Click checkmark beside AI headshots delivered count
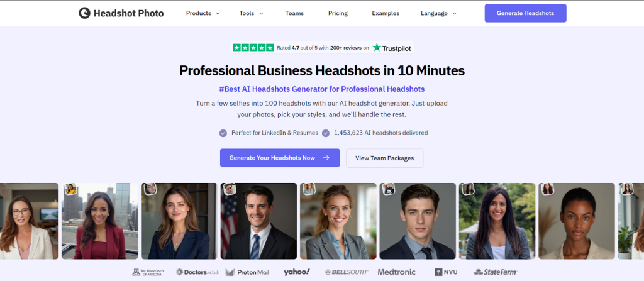644x281 pixels. coord(326,133)
